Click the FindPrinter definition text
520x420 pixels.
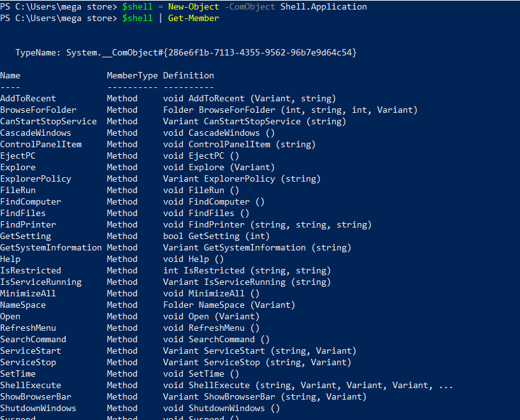pos(267,224)
